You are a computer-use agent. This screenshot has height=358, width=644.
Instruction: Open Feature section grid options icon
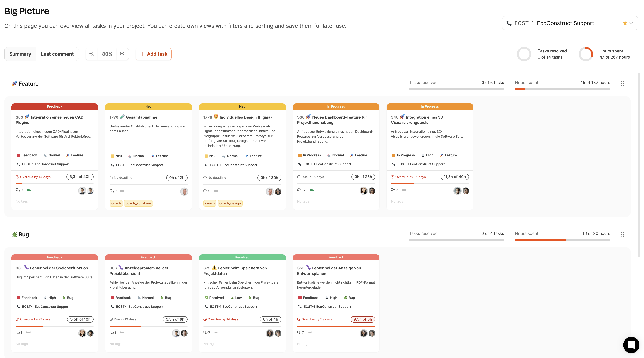pos(622,83)
